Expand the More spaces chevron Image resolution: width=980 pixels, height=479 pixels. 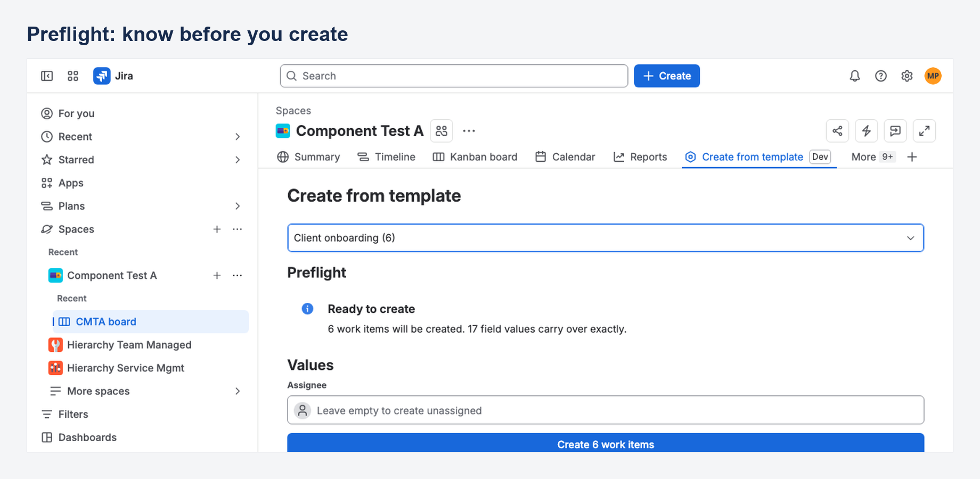coord(238,391)
